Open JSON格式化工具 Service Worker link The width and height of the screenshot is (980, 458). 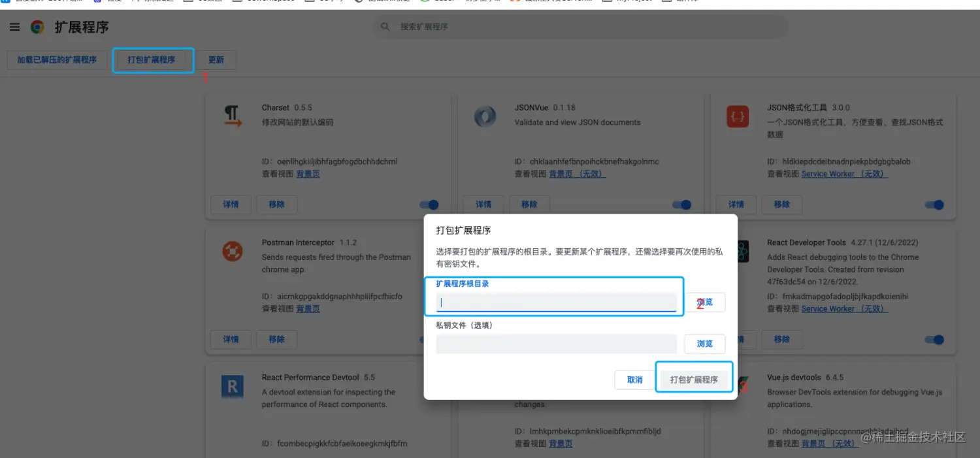click(x=845, y=174)
